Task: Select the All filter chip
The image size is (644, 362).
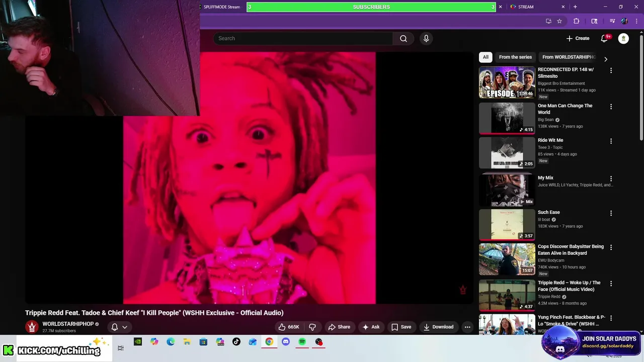Action: coord(486,57)
